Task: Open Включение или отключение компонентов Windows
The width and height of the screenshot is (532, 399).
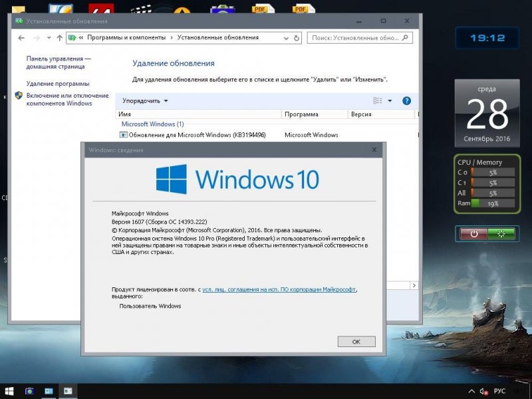Action: click(x=68, y=99)
